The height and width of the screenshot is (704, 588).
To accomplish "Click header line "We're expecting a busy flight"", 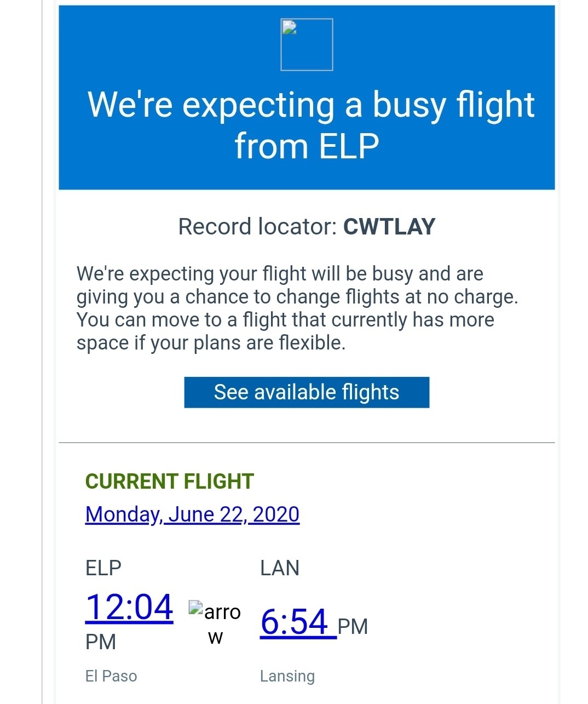I will click(311, 104).
